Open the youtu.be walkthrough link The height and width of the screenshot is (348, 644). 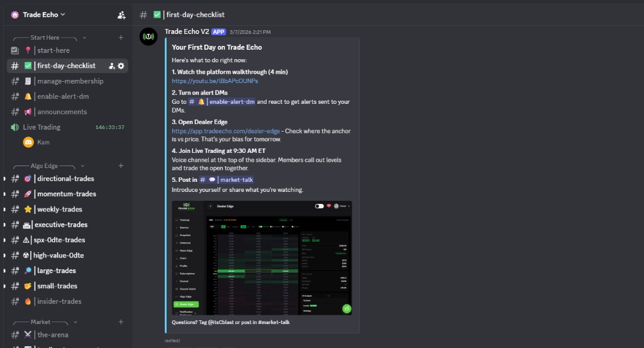pos(215,81)
